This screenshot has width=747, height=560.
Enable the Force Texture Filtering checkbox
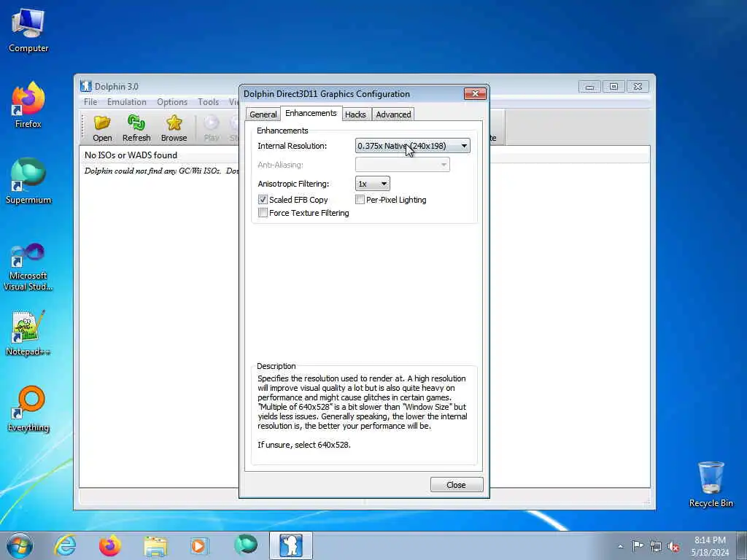[x=263, y=213]
